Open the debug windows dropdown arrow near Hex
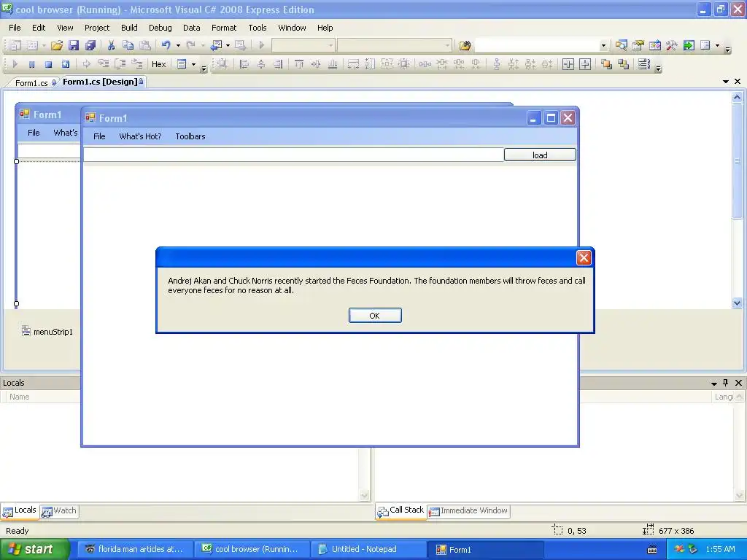Image resolution: width=747 pixels, height=560 pixels. [x=193, y=64]
